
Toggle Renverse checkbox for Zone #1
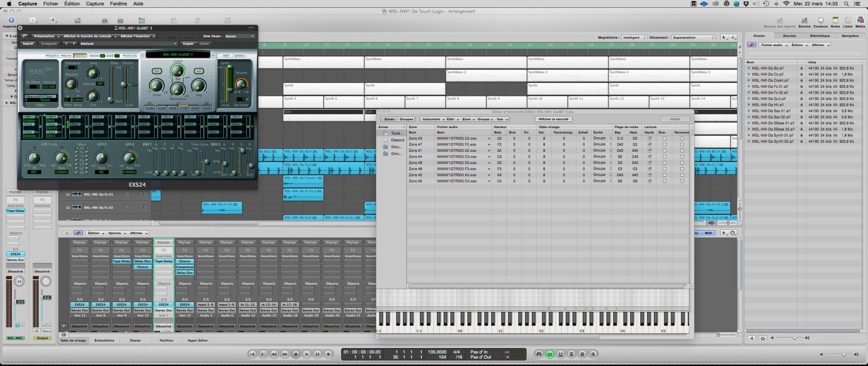[x=682, y=150]
